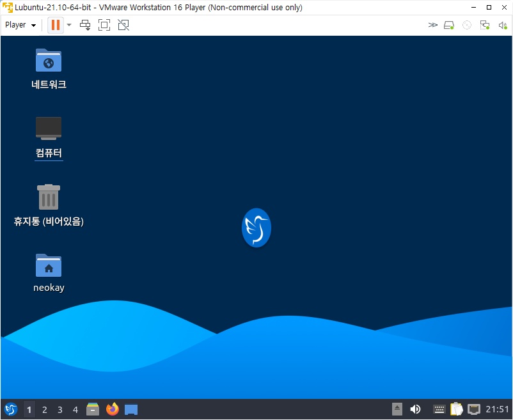This screenshot has height=420, width=513.
Task: Select the neokay home folder
Action: click(x=49, y=273)
